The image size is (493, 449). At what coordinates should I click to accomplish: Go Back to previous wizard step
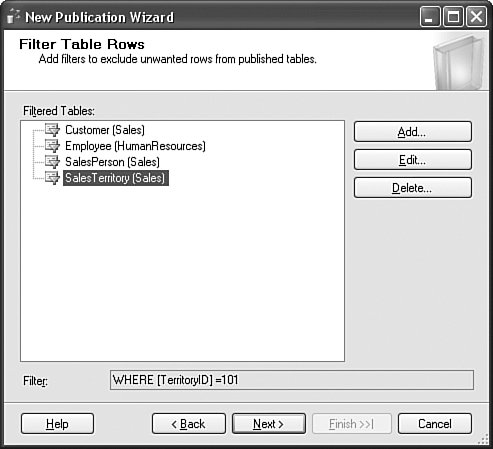pyautogui.click(x=189, y=424)
